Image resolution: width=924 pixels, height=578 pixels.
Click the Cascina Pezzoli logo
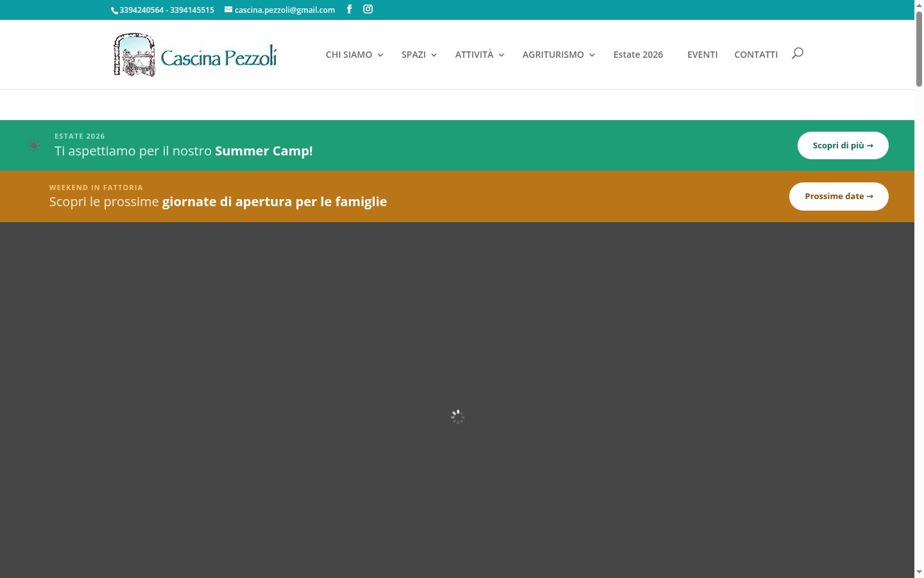[x=195, y=55]
